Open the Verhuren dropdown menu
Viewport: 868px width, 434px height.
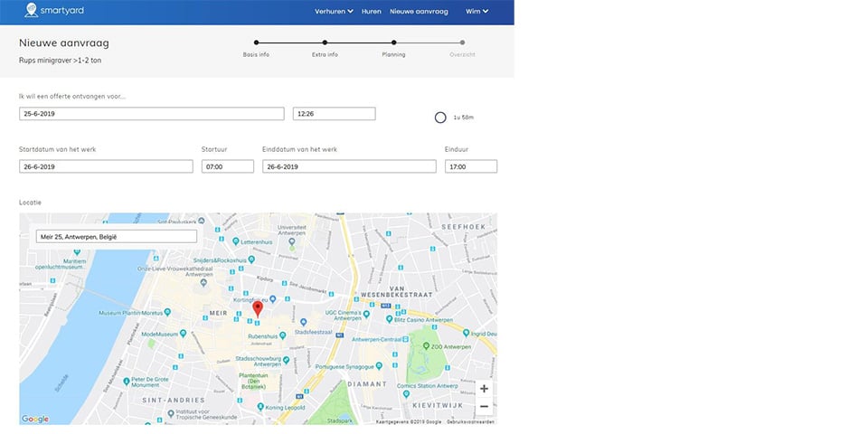pyautogui.click(x=334, y=11)
